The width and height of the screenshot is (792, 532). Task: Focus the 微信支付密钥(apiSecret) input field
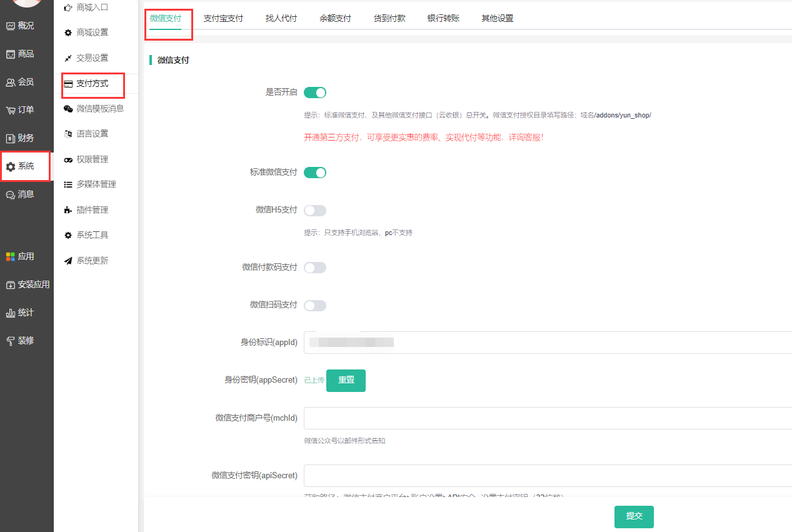coord(548,476)
